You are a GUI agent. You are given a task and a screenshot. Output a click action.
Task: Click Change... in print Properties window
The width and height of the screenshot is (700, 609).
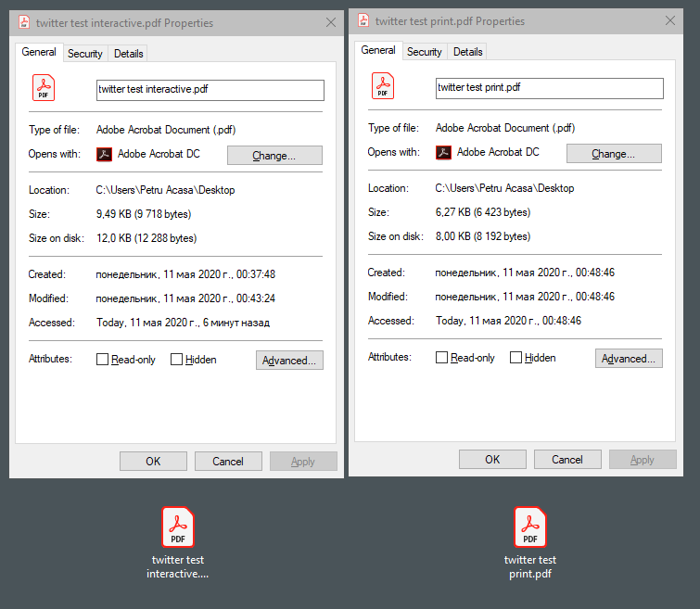tap(614, 154)
